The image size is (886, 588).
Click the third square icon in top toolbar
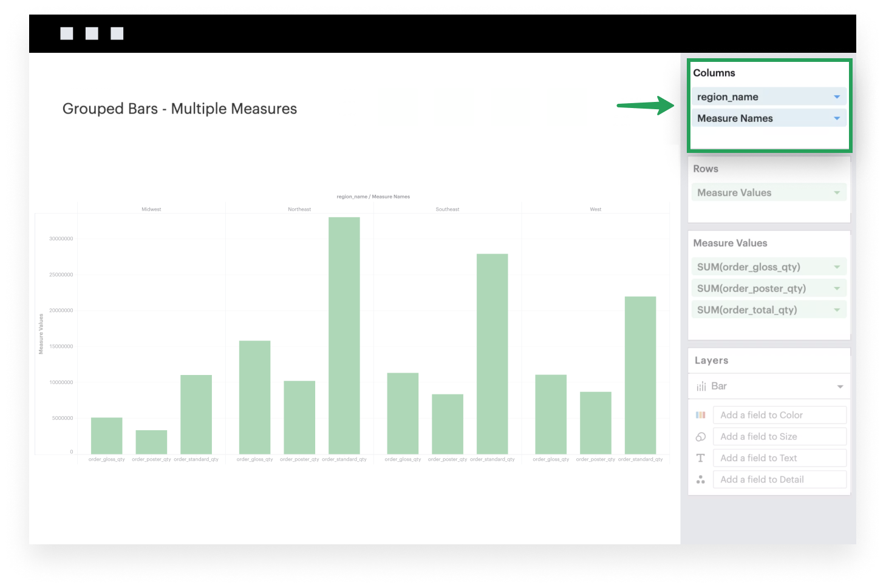pos(116,33)
